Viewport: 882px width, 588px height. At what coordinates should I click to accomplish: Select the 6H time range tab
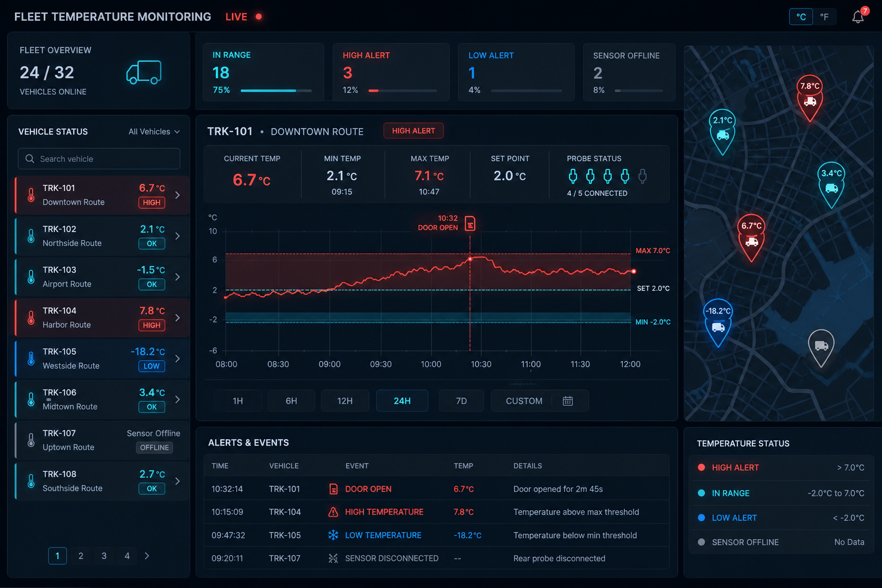point(291,401)
